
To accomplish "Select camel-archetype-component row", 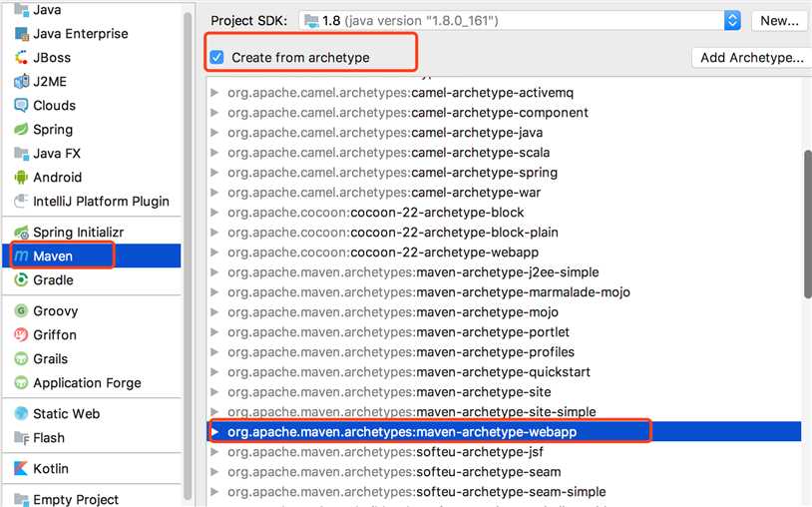I will point(504,113).
